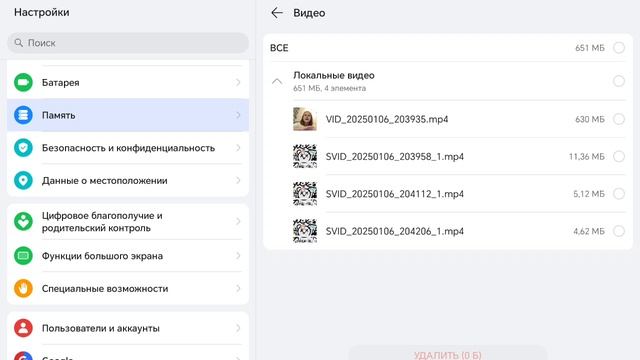Click the green Батарея battery icon
The height and width of the screenshot is (360, 640).
(x=23, y=82)
